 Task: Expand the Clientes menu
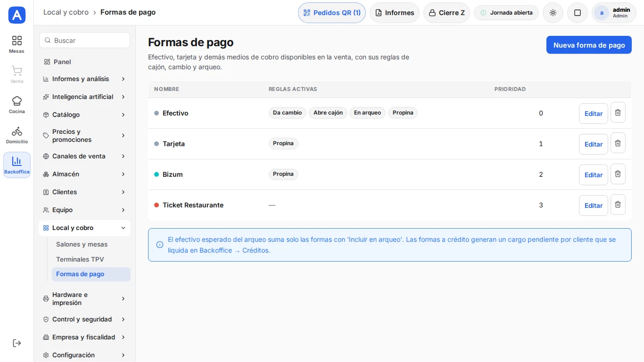click(x=84, y=192)
